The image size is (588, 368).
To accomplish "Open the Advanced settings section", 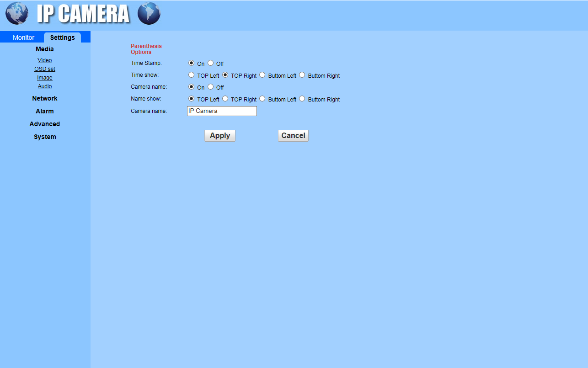I will click(x=45, y=124).
